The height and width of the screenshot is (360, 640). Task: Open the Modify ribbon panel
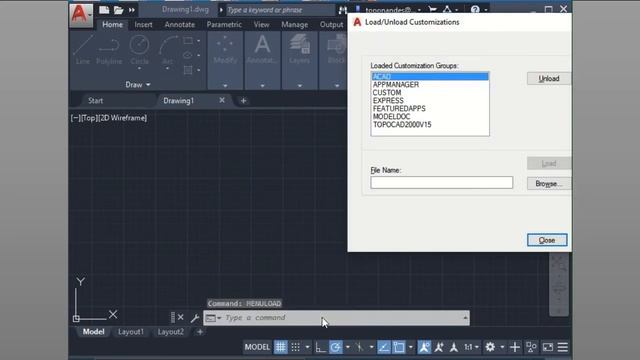225,60
